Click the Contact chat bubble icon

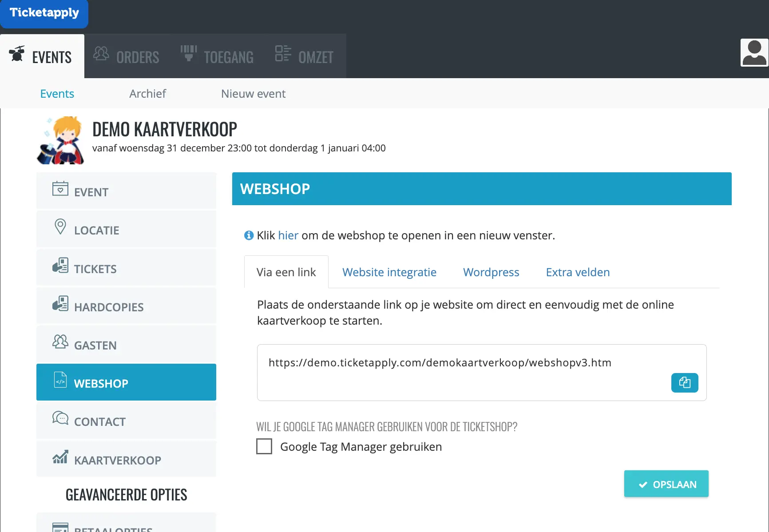coord(60,418)
